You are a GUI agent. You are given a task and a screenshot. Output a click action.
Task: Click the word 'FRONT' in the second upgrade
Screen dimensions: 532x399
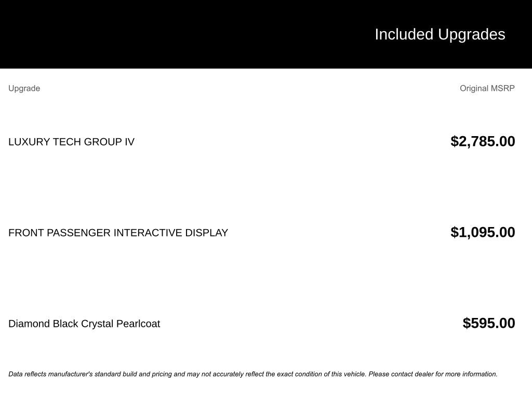point(26,233)
